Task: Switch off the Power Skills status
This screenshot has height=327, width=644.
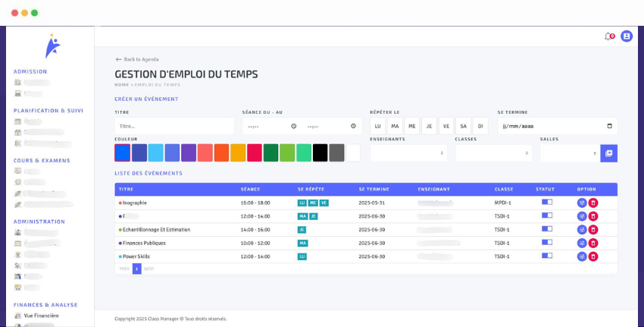Action: (547, 256)
